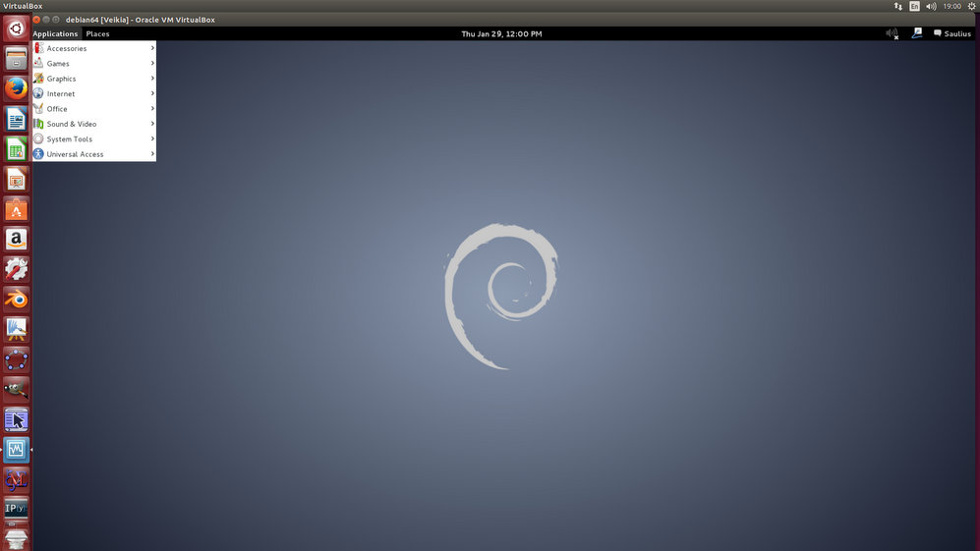980x551 pixels.
Task: Click the network connection icon in Debian panel
Action: tap(917, 33)
